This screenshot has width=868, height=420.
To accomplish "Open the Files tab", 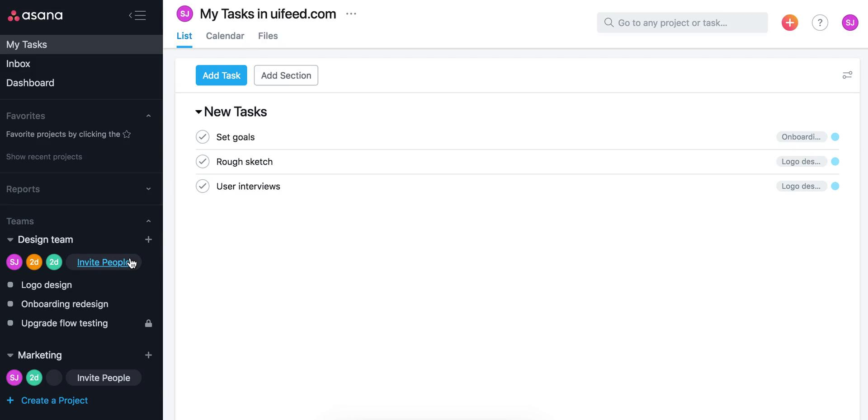I will (268, 36).
